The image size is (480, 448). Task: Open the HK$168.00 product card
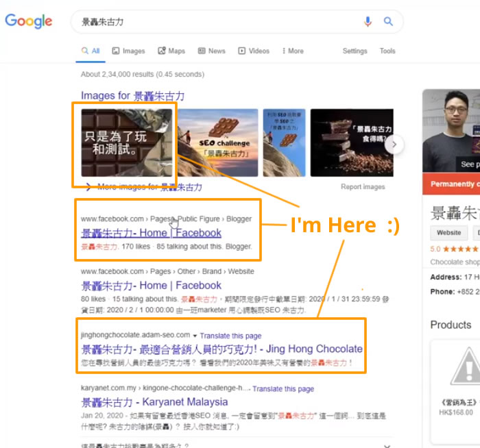456,391
